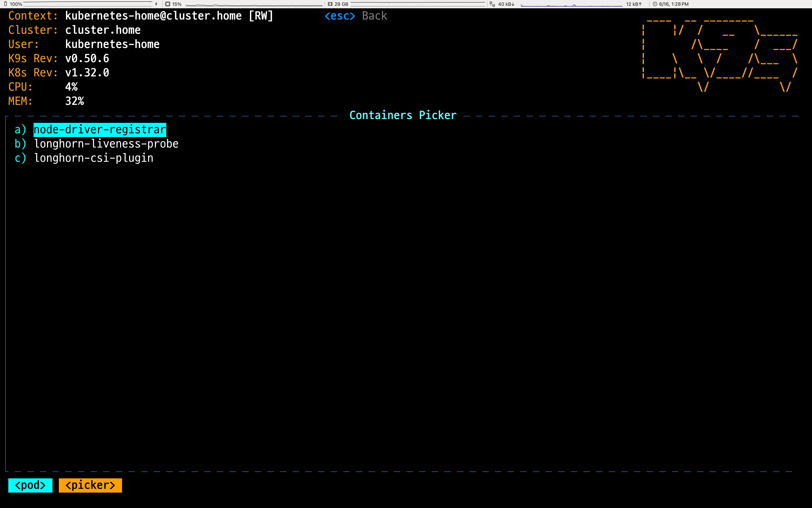The height and width of the screenshot is (508, 812).
Task: Click the <pod> breadcrumb
Action: coord(30,485)
